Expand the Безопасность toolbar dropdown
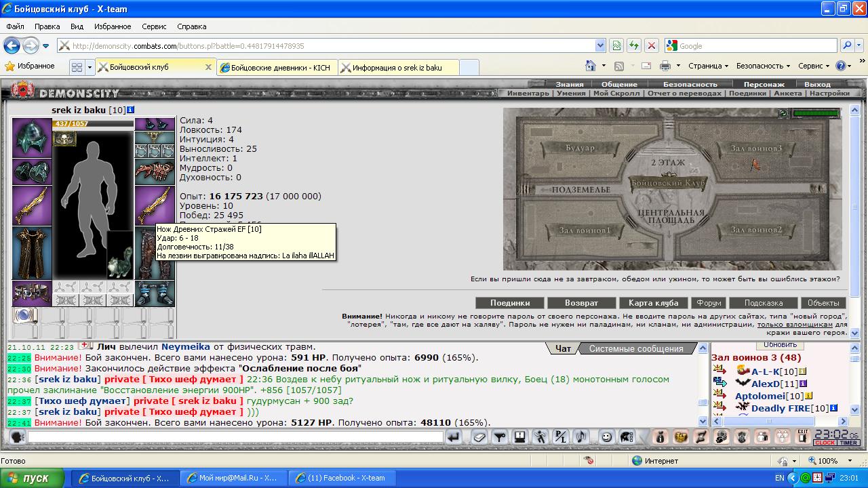 pos(763,66)
